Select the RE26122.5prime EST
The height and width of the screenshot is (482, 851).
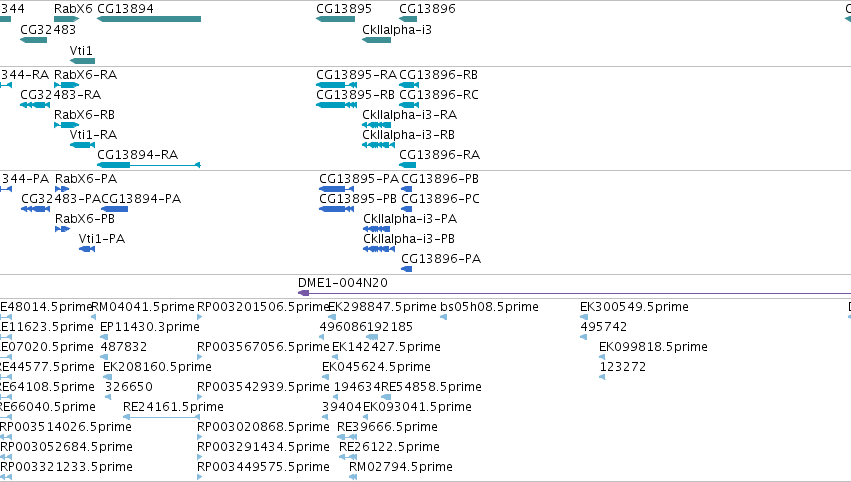pos(348,458)
